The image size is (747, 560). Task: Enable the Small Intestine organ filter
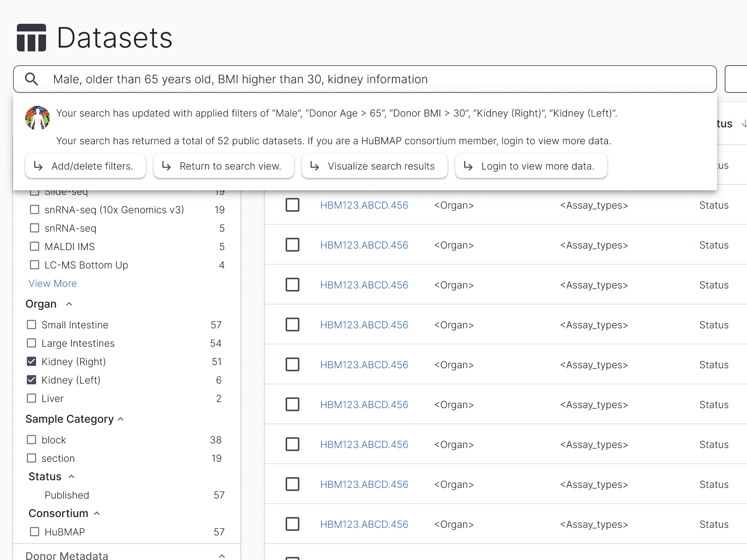tap(31, 325)
